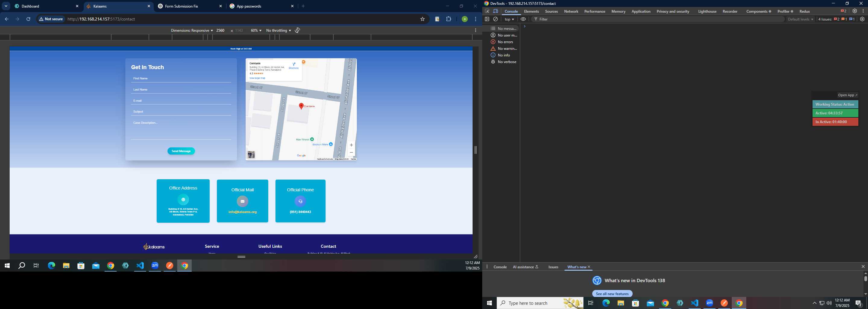Open the 60% zoom dropdown
This screenshot has width=868, height=309.
tap(256, 30)
